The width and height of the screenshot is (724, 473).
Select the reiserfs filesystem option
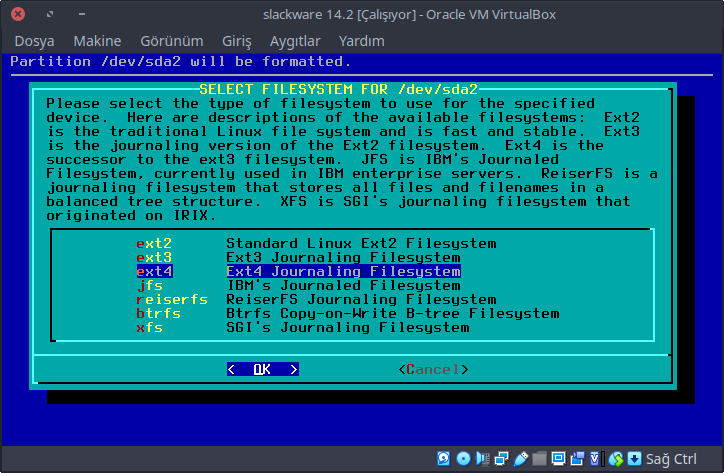click(172, 299)
